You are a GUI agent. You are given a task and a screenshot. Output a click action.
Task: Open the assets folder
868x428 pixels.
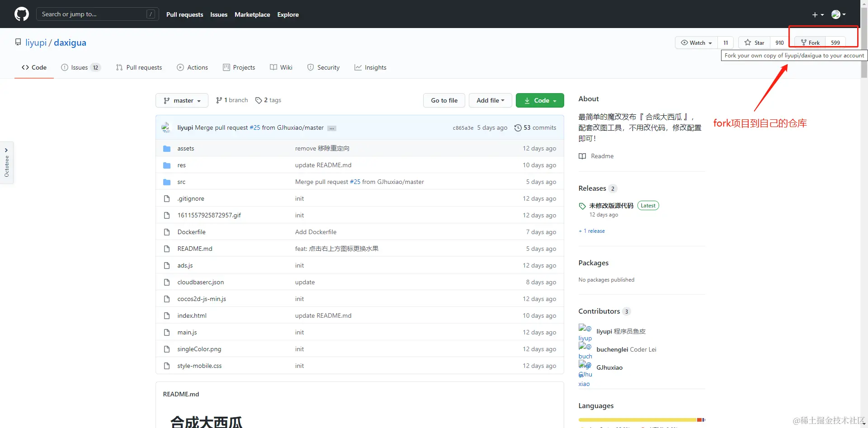(185, 148)
